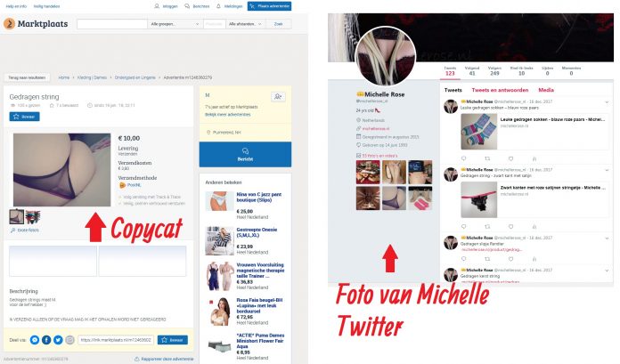Click the Twitter share icon

coord(58,340)
